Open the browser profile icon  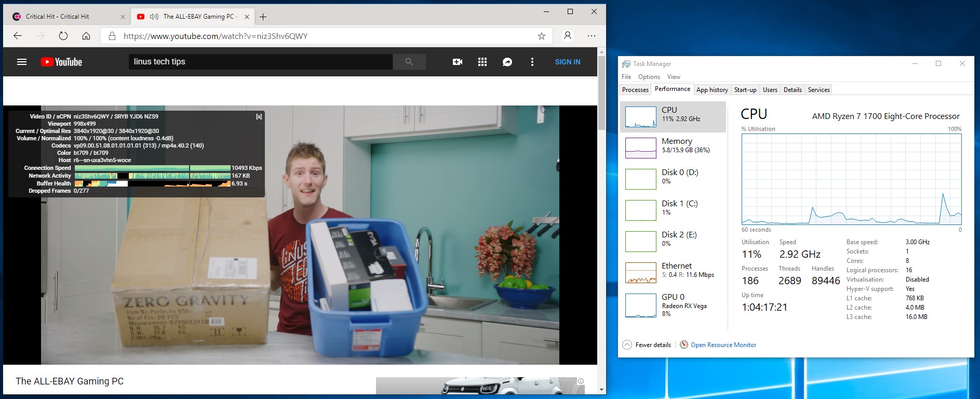tap(568, 36)
